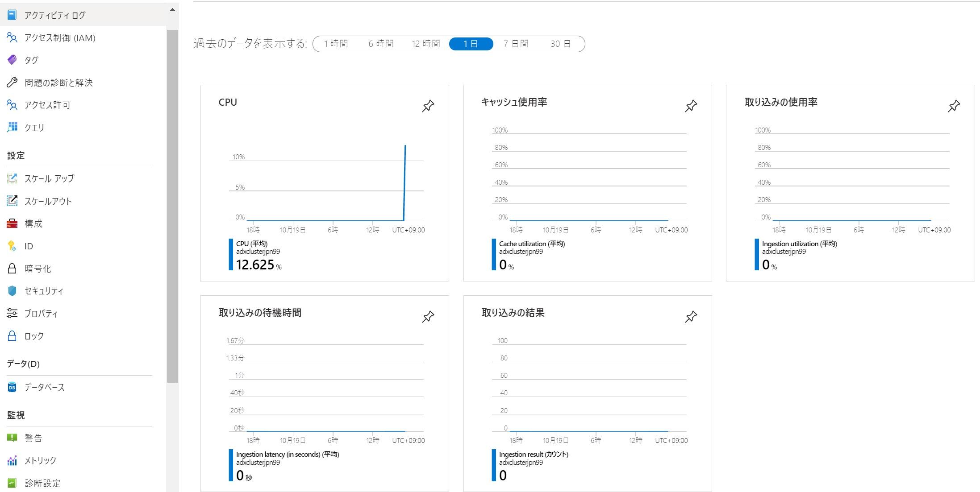Click the 設定 section heading

coord(16,156)
